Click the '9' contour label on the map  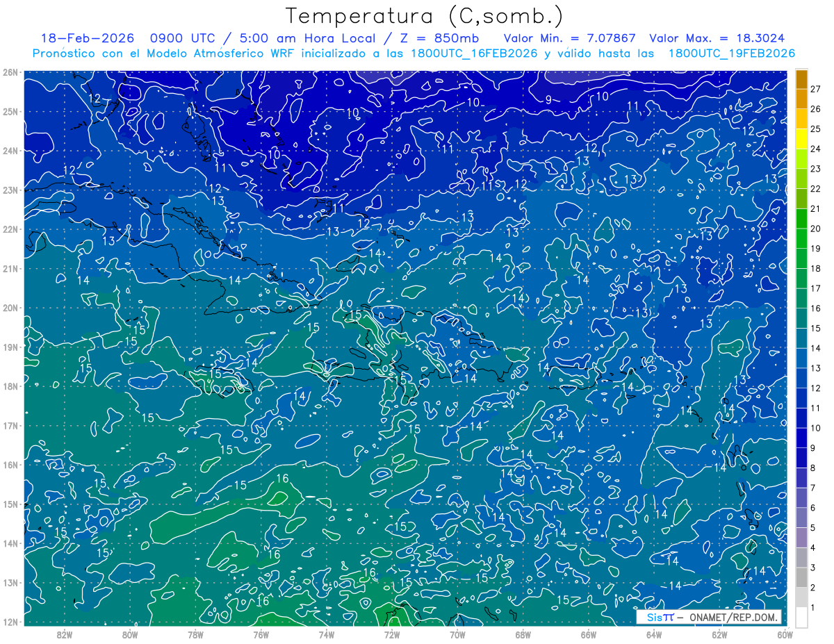(548, 100)
